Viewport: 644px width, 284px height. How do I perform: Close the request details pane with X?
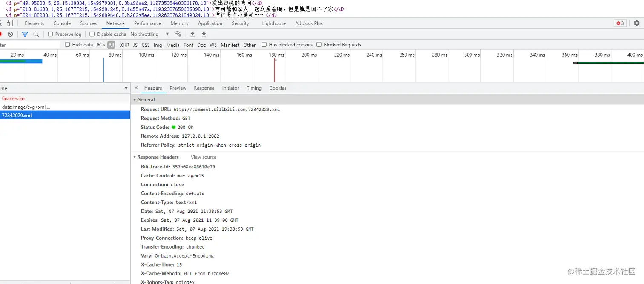coord(136,88)
